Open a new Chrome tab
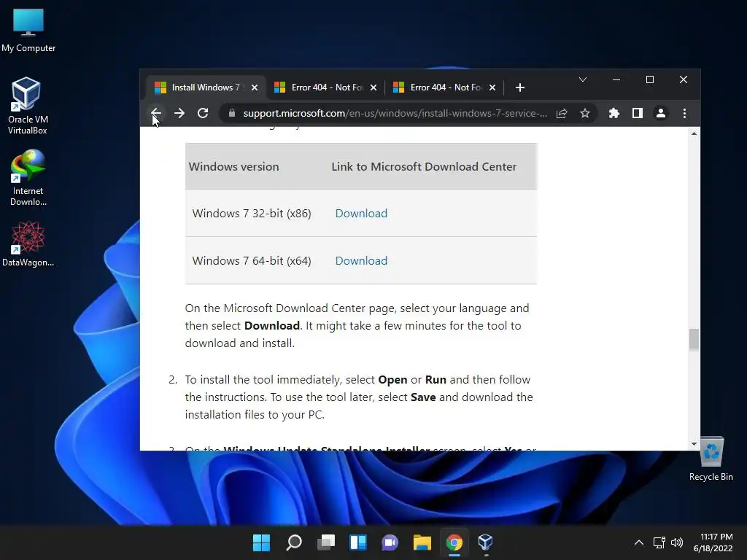The height and width of the screenshot is (560, 747). 520,87
